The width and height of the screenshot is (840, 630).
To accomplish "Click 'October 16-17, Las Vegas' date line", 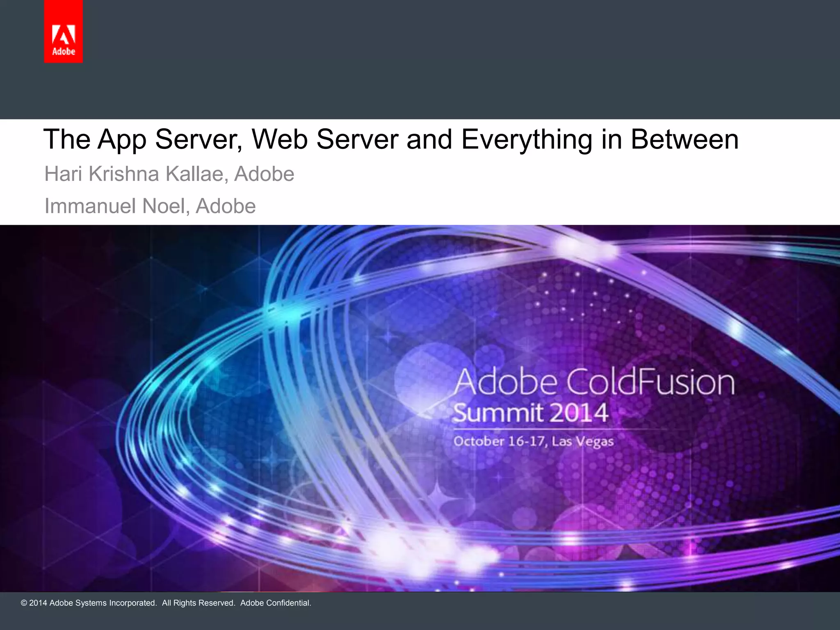I will coord(533,441).
